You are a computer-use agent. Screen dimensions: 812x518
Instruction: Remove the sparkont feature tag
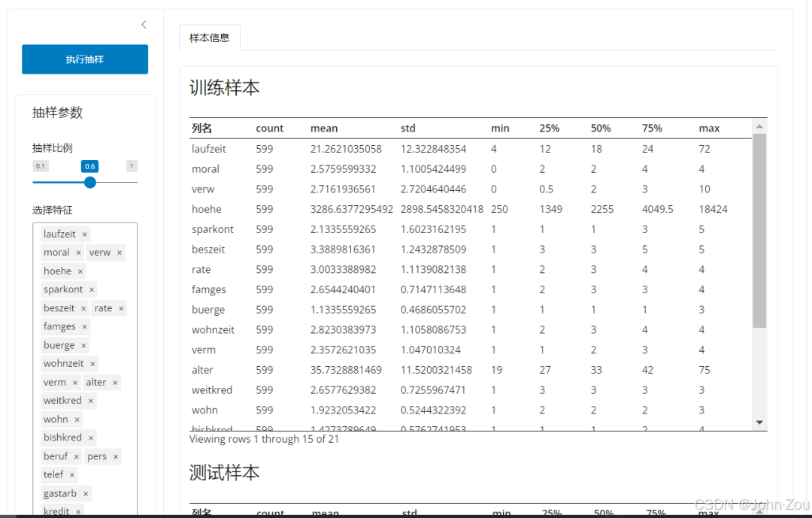pyautogui.click(x=92, y=289)
